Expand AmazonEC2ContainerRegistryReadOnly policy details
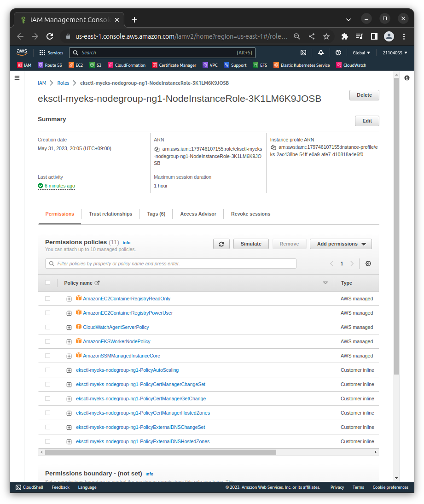The width and height of the screenshot is (424, 504). (x=69, y=299)
